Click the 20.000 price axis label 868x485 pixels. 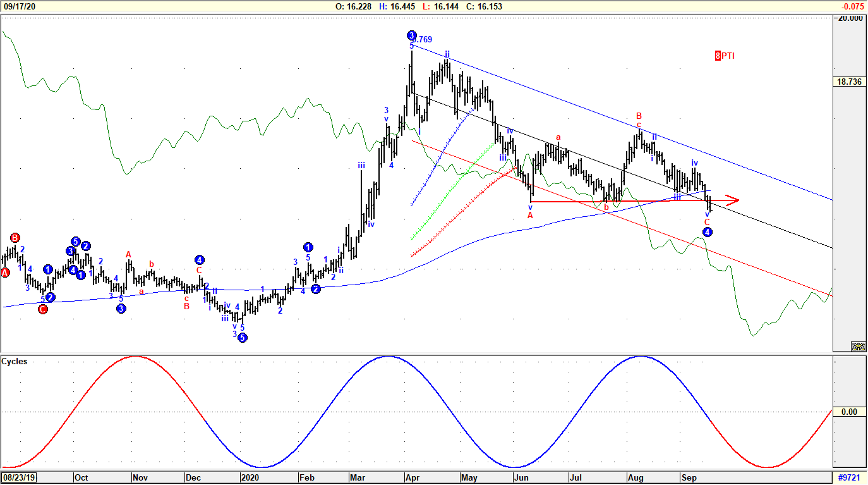pos(850,18)
